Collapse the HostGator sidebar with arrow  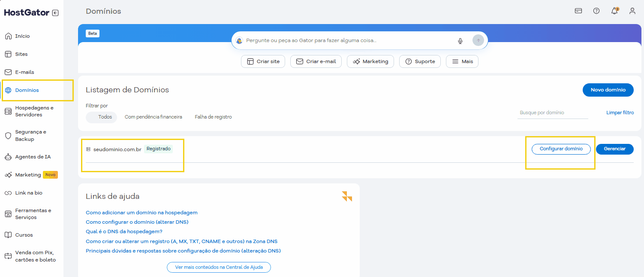point(55,12)
